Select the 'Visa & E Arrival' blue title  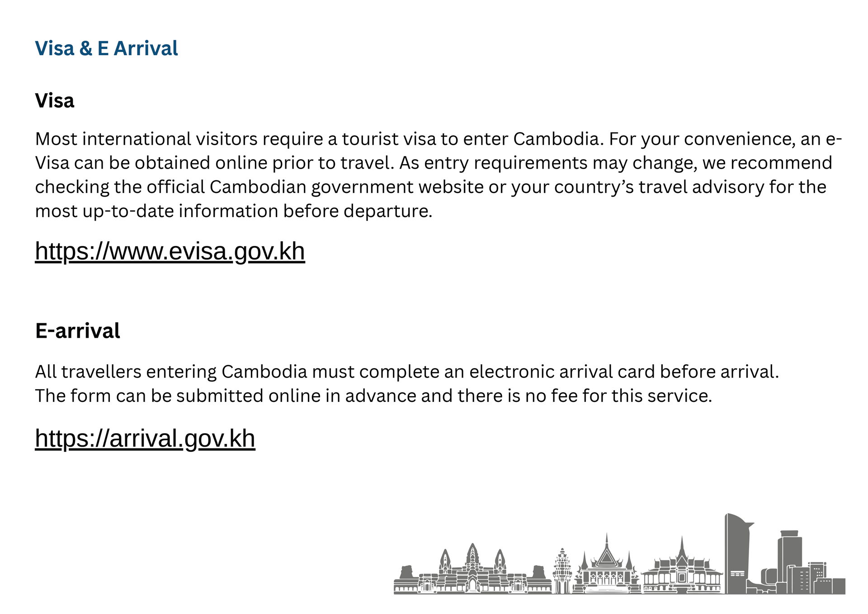(x=107, y=48)
